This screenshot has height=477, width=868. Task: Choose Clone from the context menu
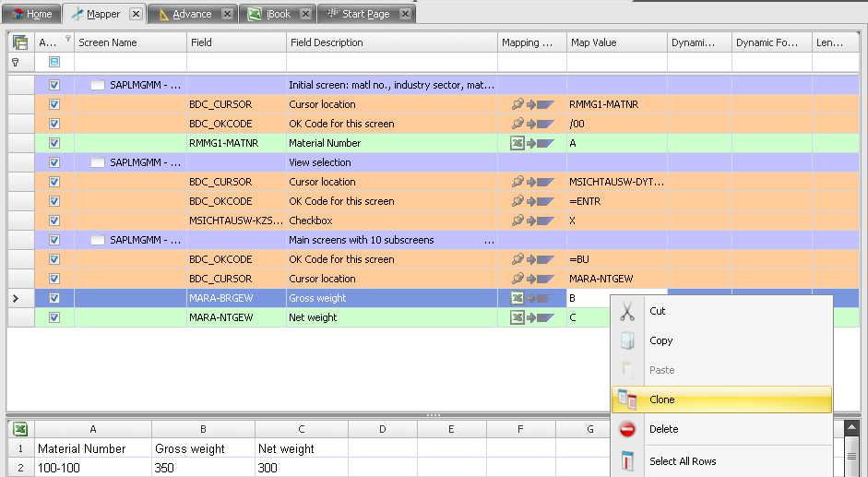pyautogui.click(x=662, y=399)
